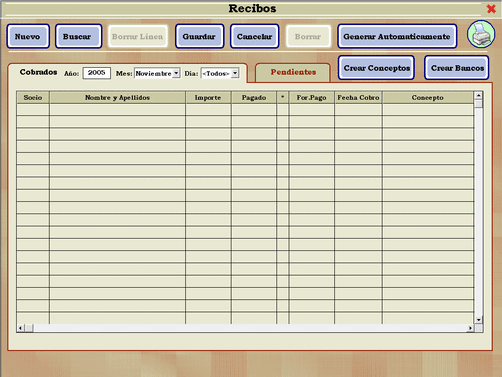
Task: Click the Crear Bancos button
Action: (x=457, y=68)
